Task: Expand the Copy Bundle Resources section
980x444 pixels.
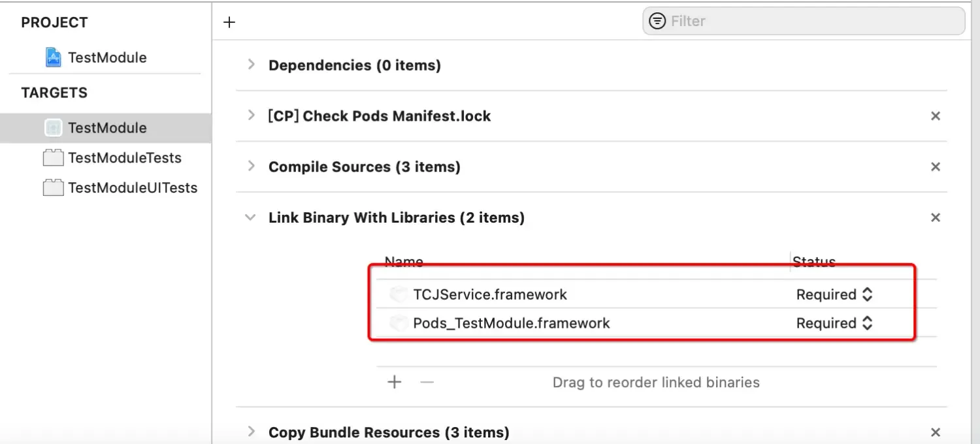Action: [251, 432]
